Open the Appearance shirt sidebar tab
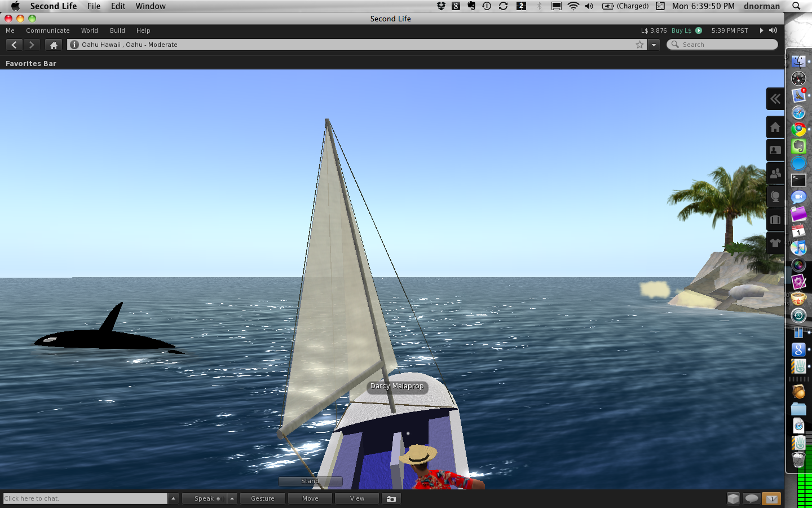812x508 pixels. tap(775, 243)
